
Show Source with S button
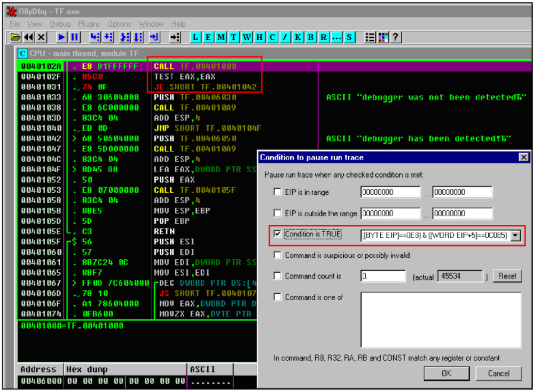pos(349,37)
